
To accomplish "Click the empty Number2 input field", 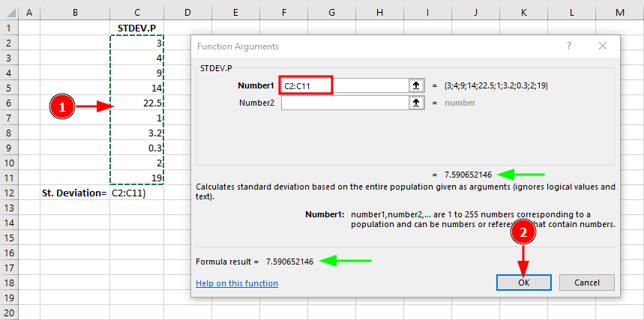I will click(343, 103).
